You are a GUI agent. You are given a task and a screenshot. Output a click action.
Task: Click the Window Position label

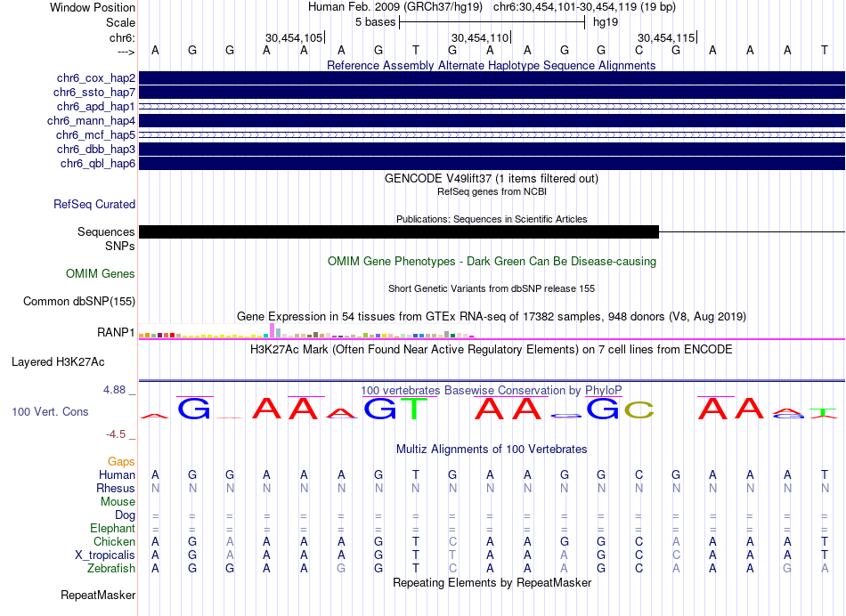coord(93,7)
